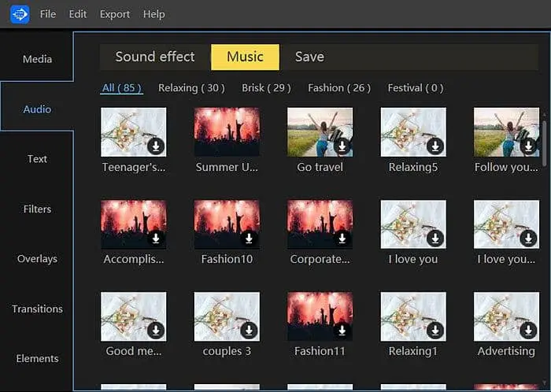Download the I love you track
Screen dimensions: 551x392
click(x=435, y=239)
